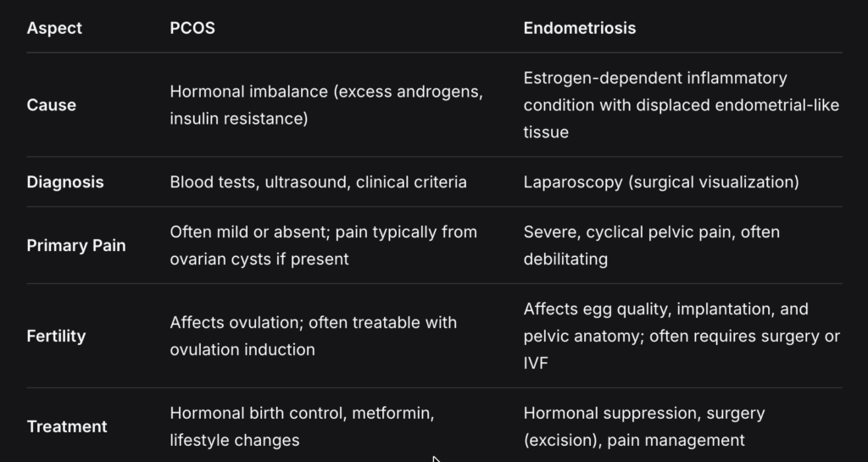Click the PCOS pain cell starting 'Often mild'
Viewport: 868px width, 462px height.
click(323, 246)
